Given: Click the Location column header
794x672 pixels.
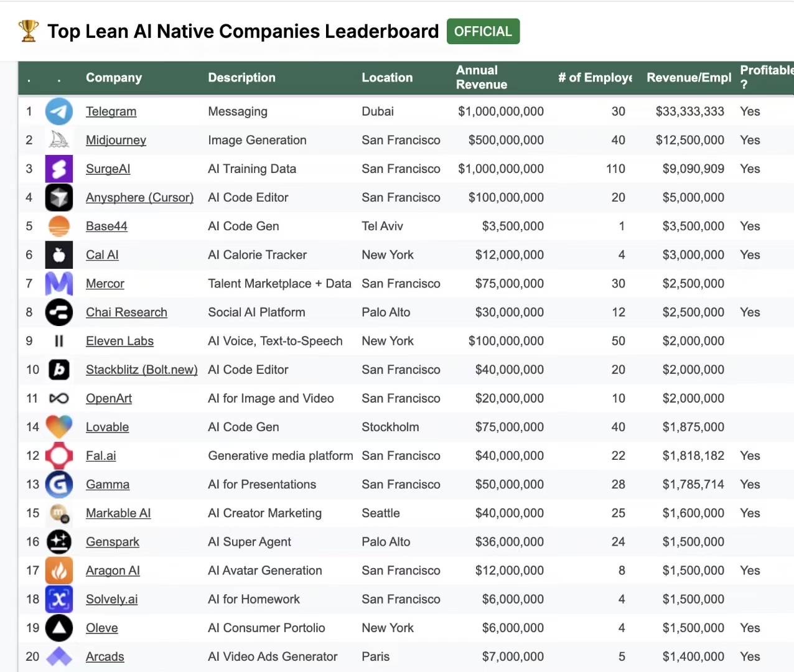Looking at the screenshot, I should (387, 78).
